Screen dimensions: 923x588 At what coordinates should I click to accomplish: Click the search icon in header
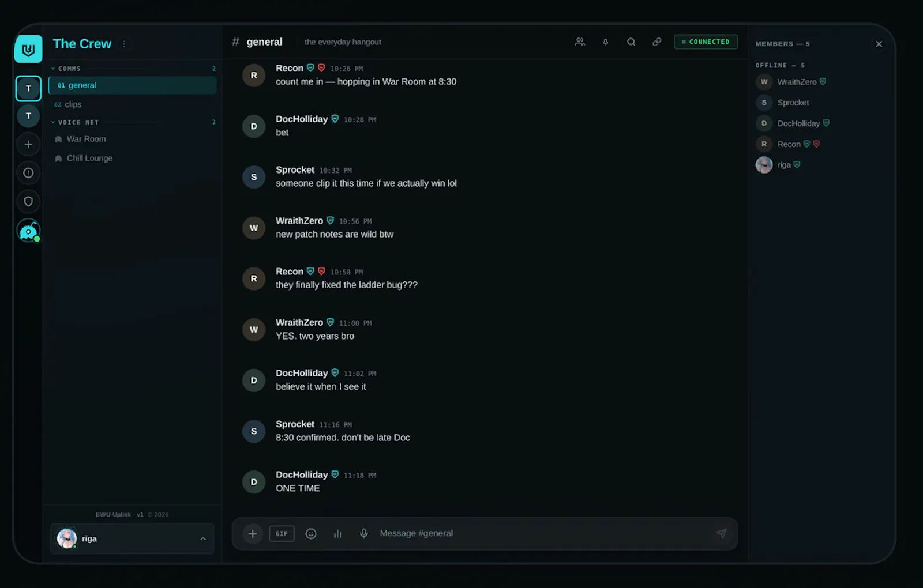pyautogui.click(x=631, y=42)
